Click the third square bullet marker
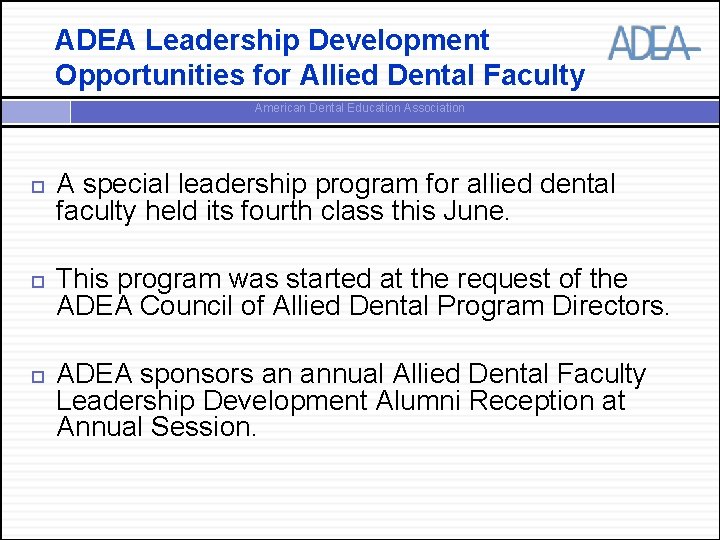 point(38,377)
